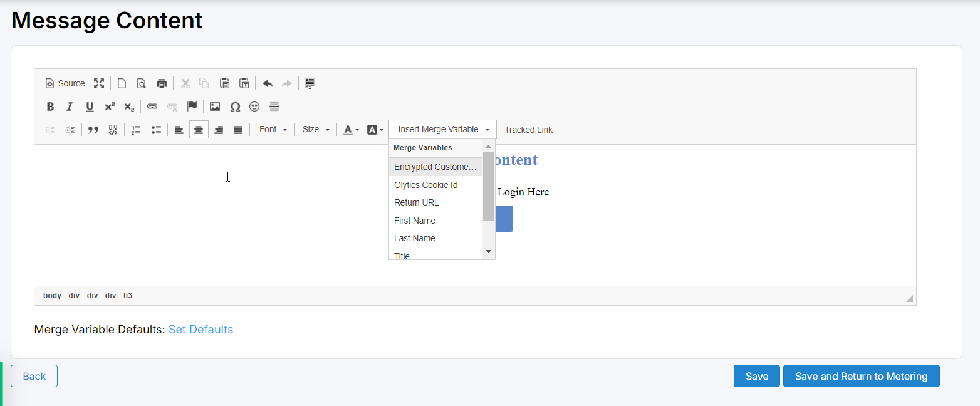This screenshot has width=980, height=406.
Task: Toggle italic formatting
Action: click(x=70, y=107)
